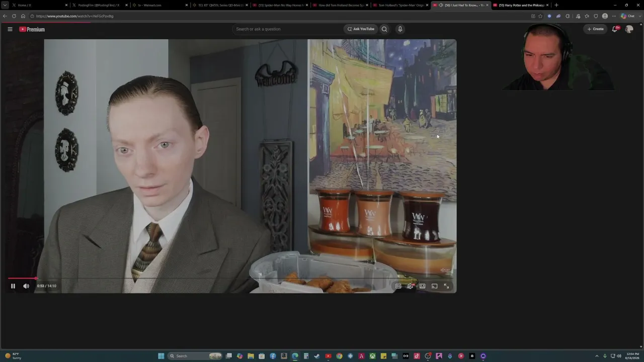Open the YouTube guide hamburger menu
The width and height of the screenshot is (644, 362).
coord(10,29)
